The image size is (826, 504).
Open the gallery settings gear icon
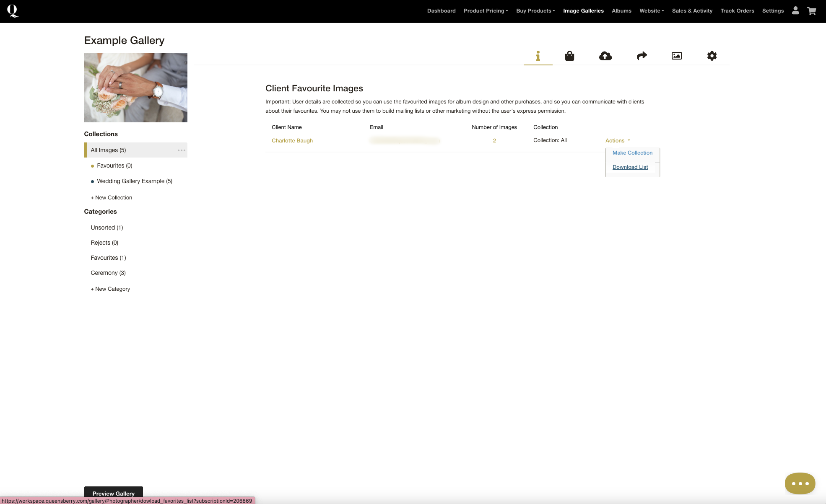coord(712,56)
